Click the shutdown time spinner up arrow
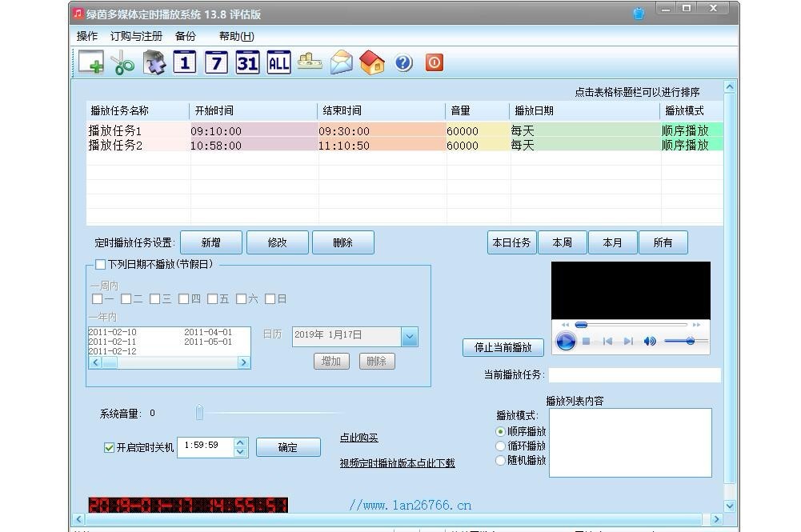The image size is (801, 532). tap(240, 442)
